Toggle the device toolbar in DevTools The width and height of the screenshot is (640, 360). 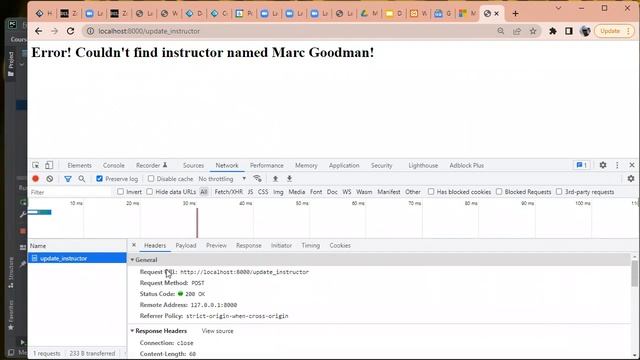tap(49, 165)
